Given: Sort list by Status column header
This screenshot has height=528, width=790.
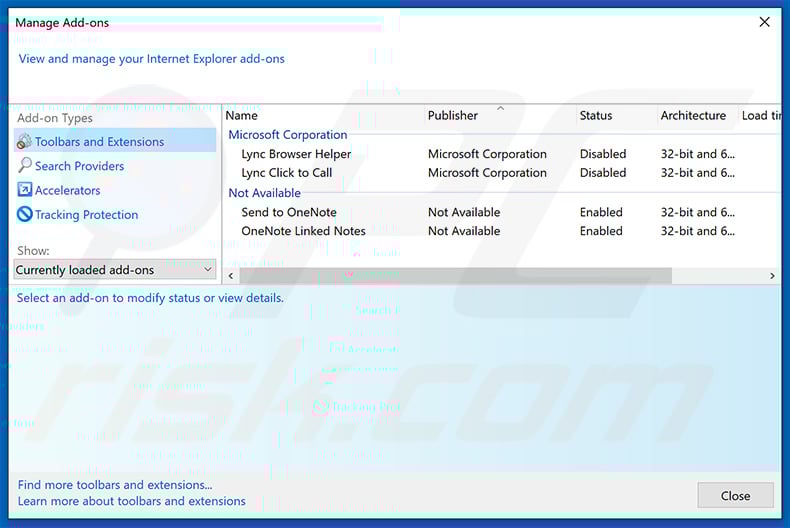Looking at the screenshot, I should pos(596,115).
